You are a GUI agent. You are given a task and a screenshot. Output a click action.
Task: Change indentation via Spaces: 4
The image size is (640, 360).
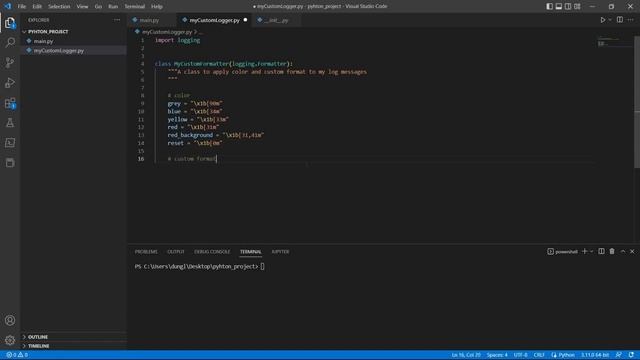(497, 355)
